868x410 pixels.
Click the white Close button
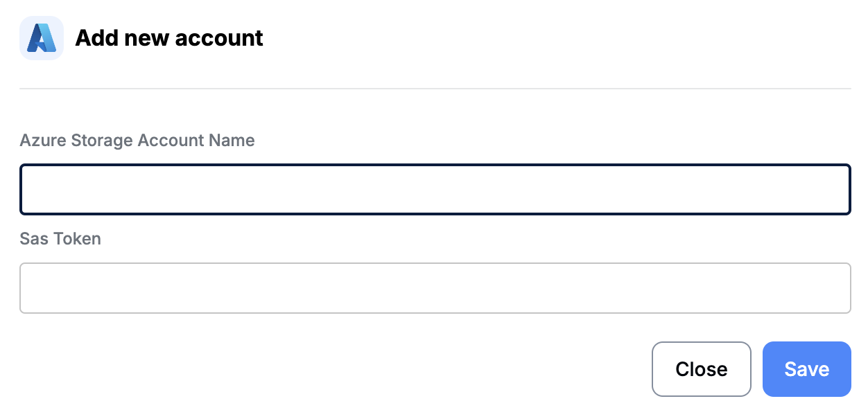701,369
